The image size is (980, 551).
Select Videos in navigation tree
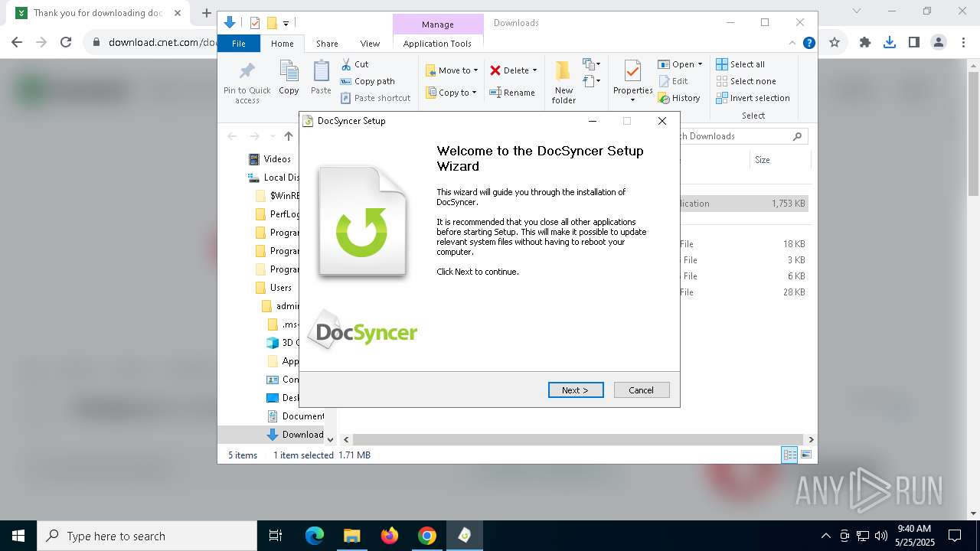point(269,159)
